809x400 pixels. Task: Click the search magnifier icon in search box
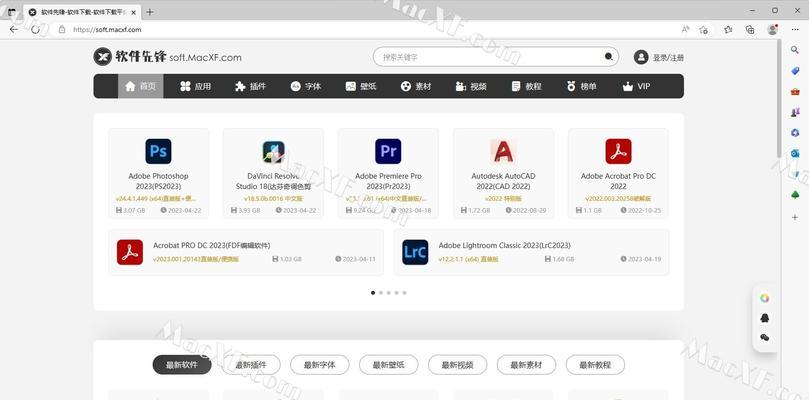coord(609,57)
